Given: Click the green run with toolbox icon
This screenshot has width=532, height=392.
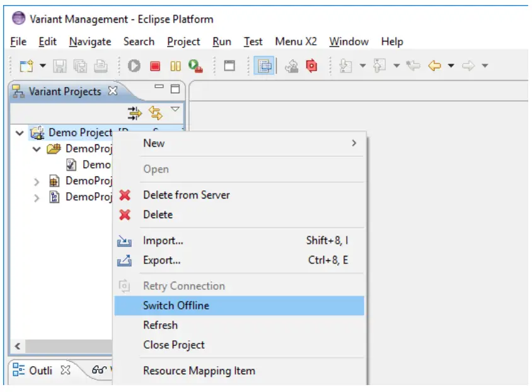Looking at the screenshot, I should pyautogui.click(x=196, y=66).
